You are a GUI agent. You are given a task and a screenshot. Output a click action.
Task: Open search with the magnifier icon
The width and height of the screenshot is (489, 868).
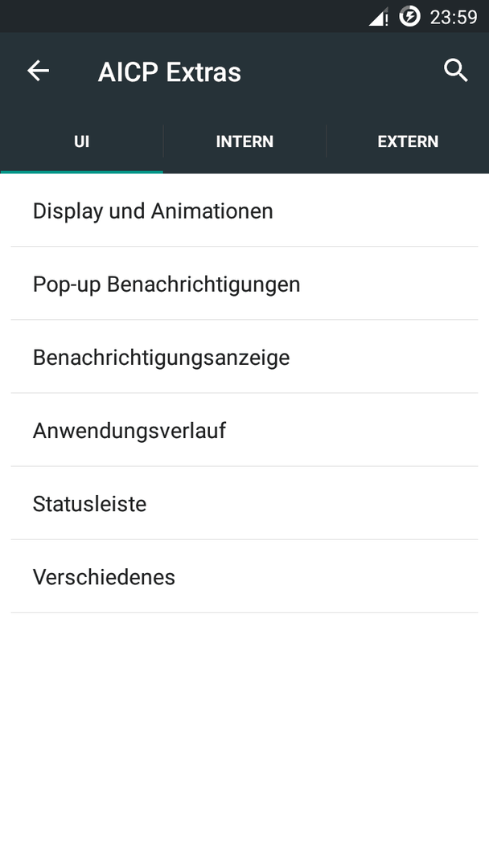pyautogui.click(x=456, y=71)
